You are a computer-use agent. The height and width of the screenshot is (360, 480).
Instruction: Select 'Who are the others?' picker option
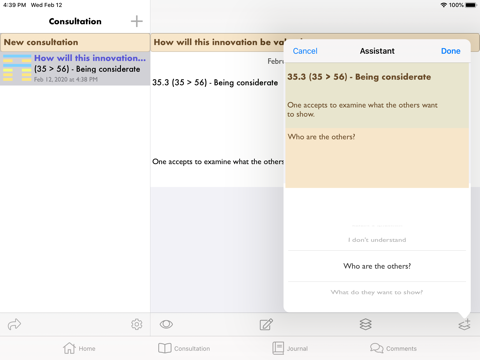coord(377,266)
